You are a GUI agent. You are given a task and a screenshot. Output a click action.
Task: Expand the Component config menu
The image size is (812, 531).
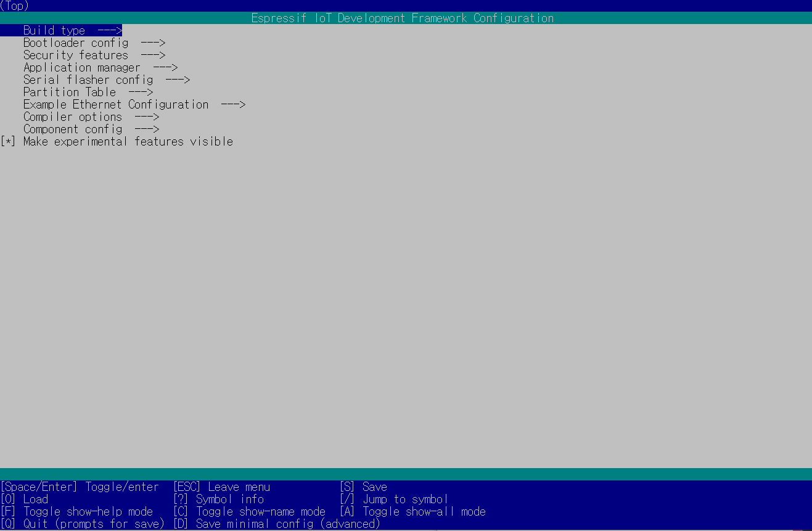91,129
